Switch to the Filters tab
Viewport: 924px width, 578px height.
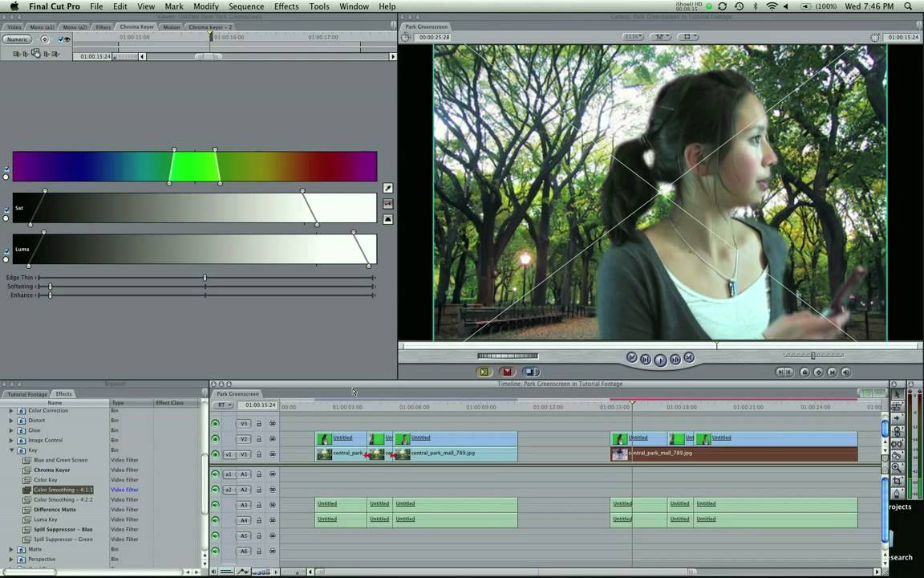coord(103,27)
